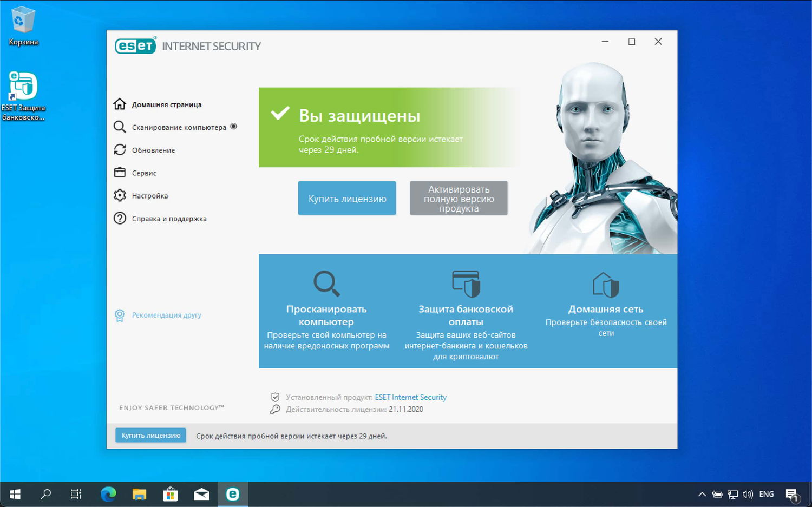
Task: Open computer scan via the magnifier icon
Action: point(120,127)
